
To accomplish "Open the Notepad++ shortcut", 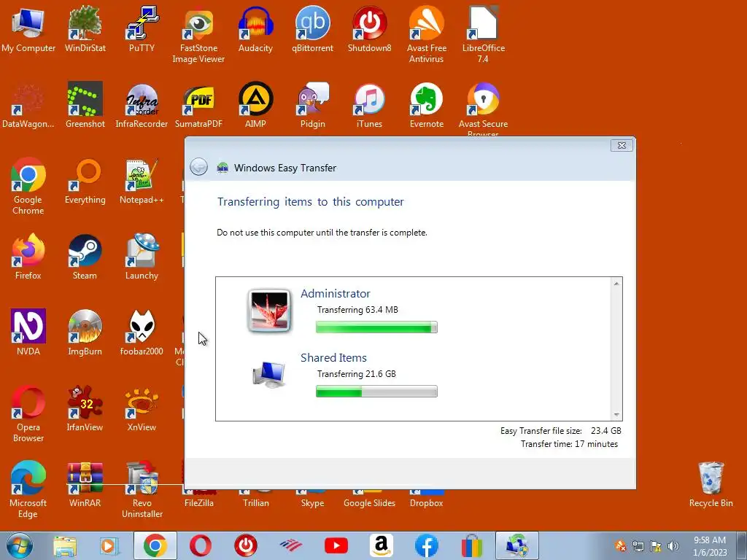I will [x=142, y=181].
